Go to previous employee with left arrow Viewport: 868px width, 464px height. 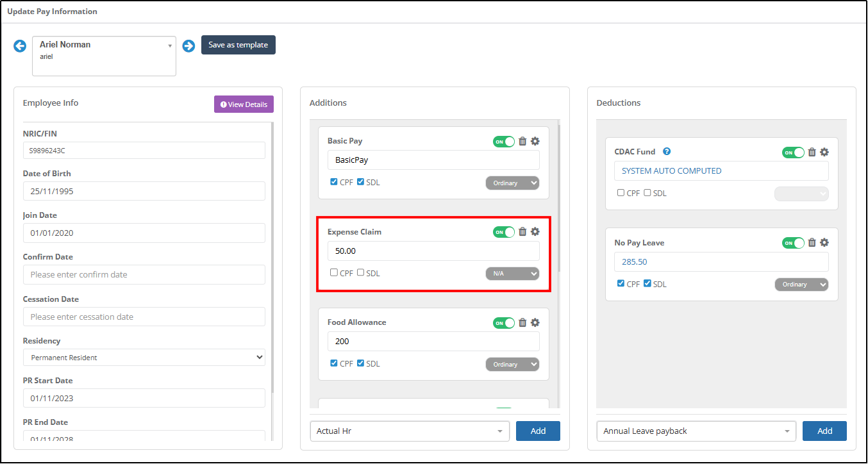point(20,46)
